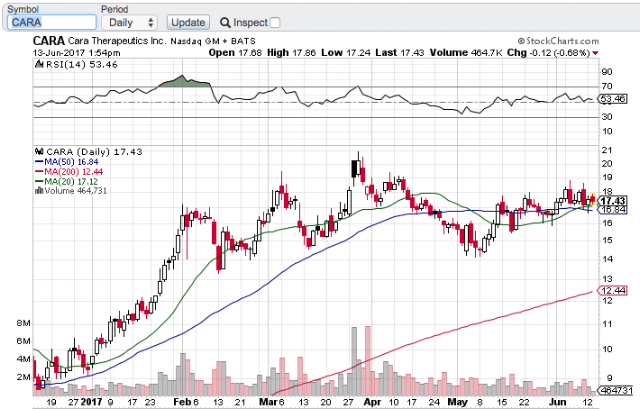This screenshot has height=409, width=640.
Task: Click the 13-Jun-2017 1:54pm timestamp
Action: 77,53
